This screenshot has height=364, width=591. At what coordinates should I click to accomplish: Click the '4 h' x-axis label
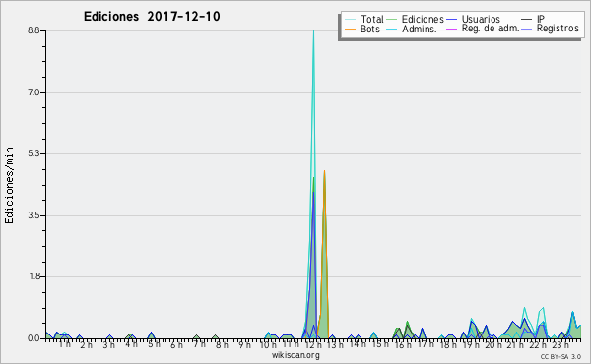(x=131, y=344)
